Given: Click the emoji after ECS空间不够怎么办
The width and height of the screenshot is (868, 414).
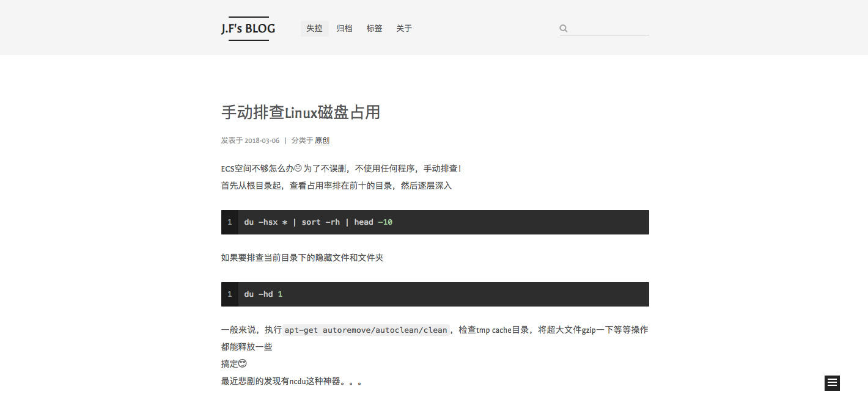Looking at the screenshot, I should 298,169.
